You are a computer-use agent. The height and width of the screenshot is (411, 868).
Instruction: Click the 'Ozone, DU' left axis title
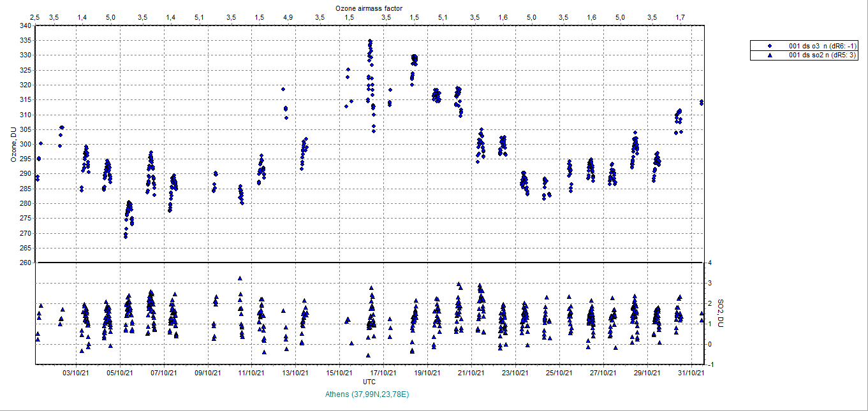tap(13, 144)
